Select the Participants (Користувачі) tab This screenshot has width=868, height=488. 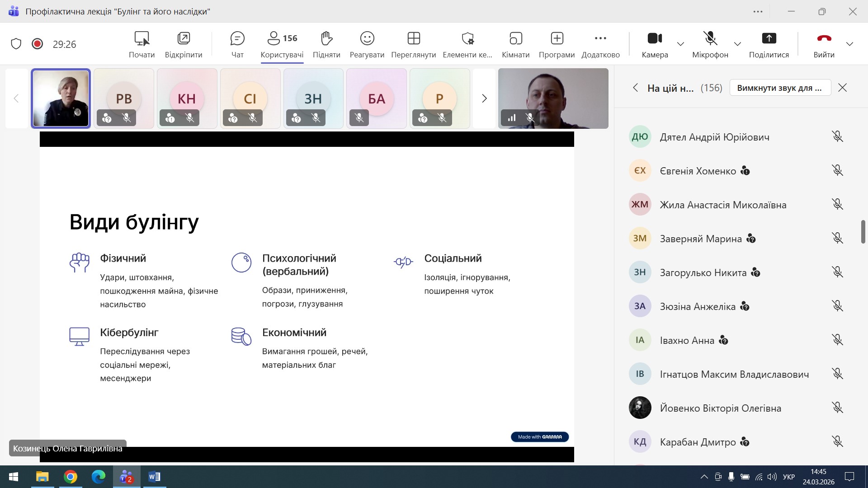pos(282,44)
